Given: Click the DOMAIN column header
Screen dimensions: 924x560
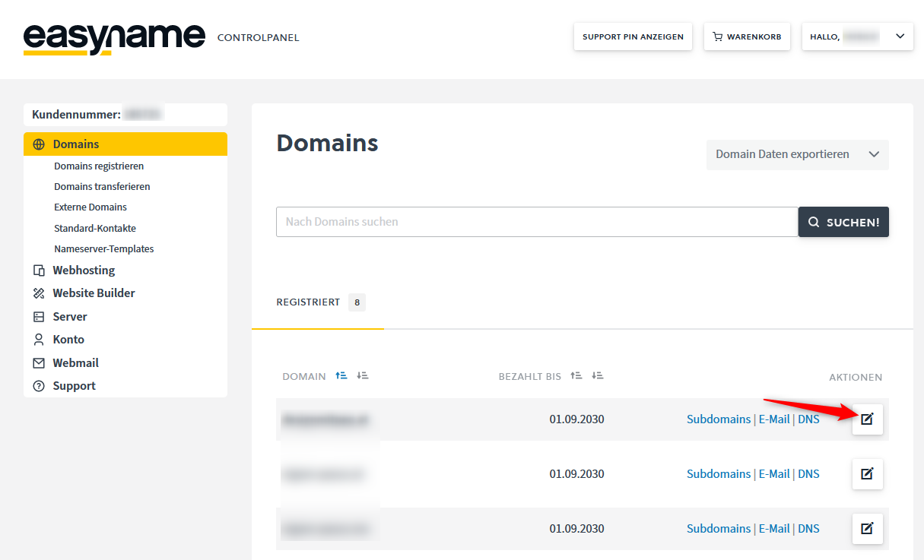Looking at the screenshot, I should tap(304, 377).
